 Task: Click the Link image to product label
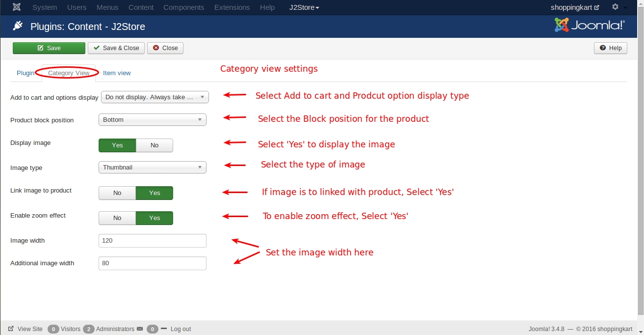coord(41,191)
